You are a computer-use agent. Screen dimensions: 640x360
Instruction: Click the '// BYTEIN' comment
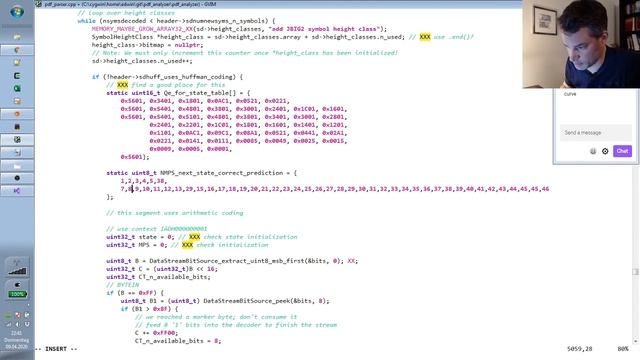tap(122, 285)
